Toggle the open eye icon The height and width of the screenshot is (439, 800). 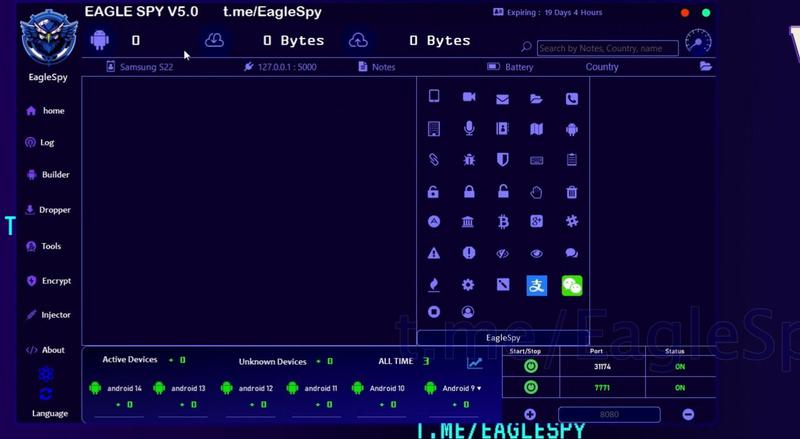coord(536,254)
